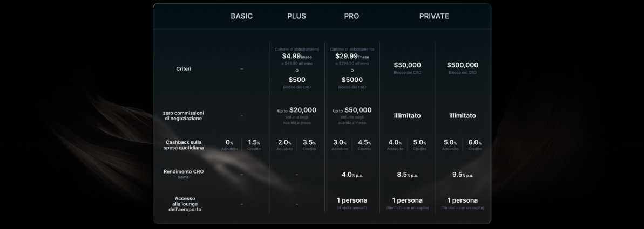Click the $4.99/mese subscription price
Image resolution: width=644 pixels, height=229 pixels.
[x=296, y=56]
